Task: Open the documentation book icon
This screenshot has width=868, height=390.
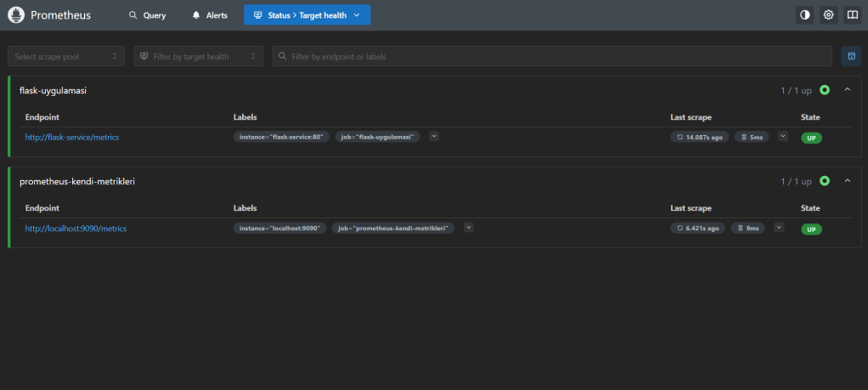Action: 851,15
